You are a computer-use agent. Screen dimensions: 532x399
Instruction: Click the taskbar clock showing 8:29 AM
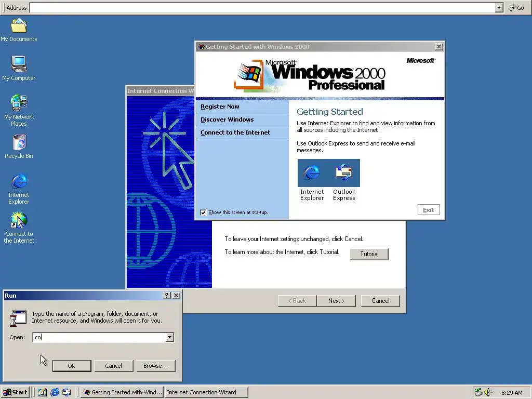(x=512, y=393)
